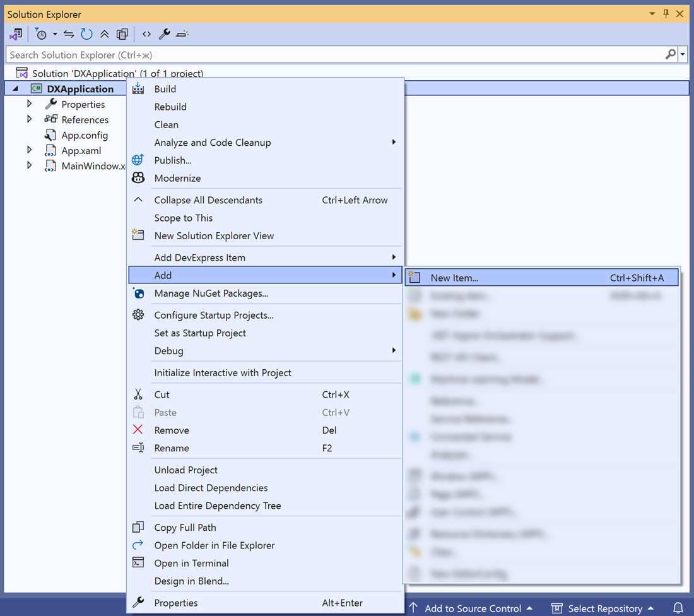This screenshot has height=616, width=694.
Task: Select the MainWindow.xaml file
Action: click(85, 166)
